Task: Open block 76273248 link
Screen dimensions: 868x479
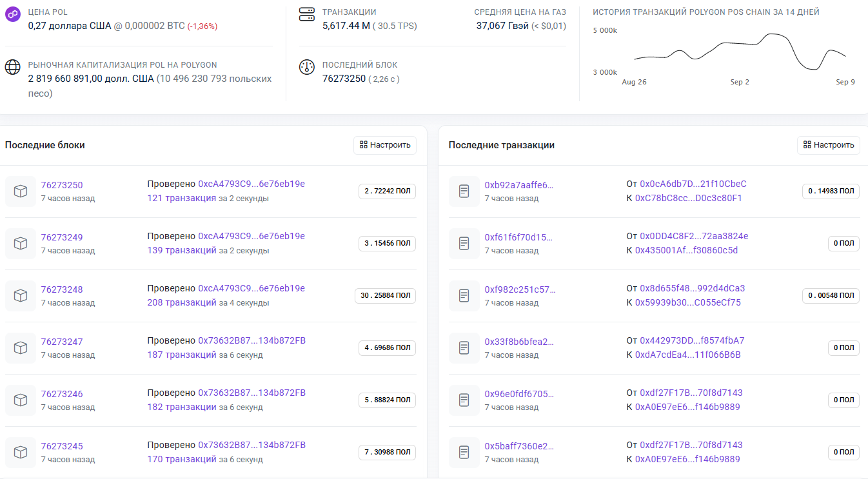Action: pyautogui.click(x=62, y=289)
